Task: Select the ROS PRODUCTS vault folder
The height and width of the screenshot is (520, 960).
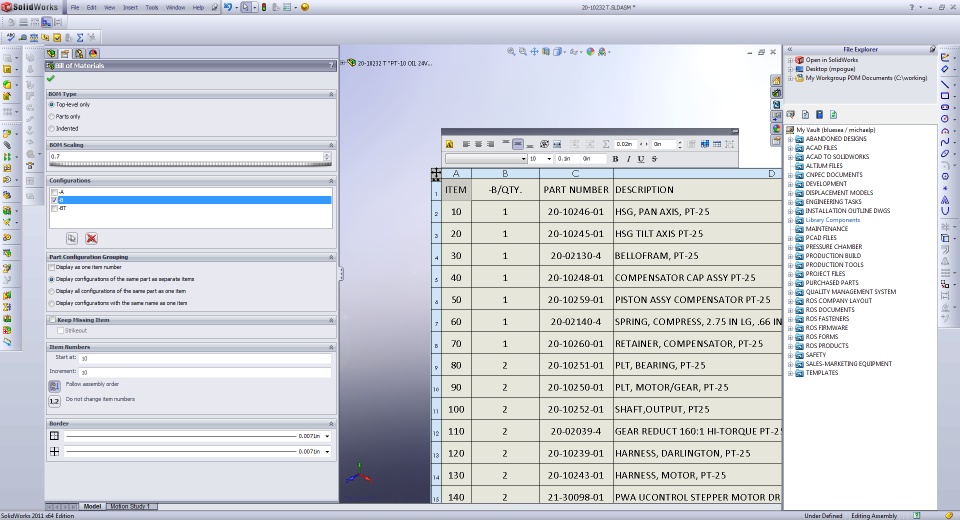Action: pyautogui.click(x=827, y=346)
